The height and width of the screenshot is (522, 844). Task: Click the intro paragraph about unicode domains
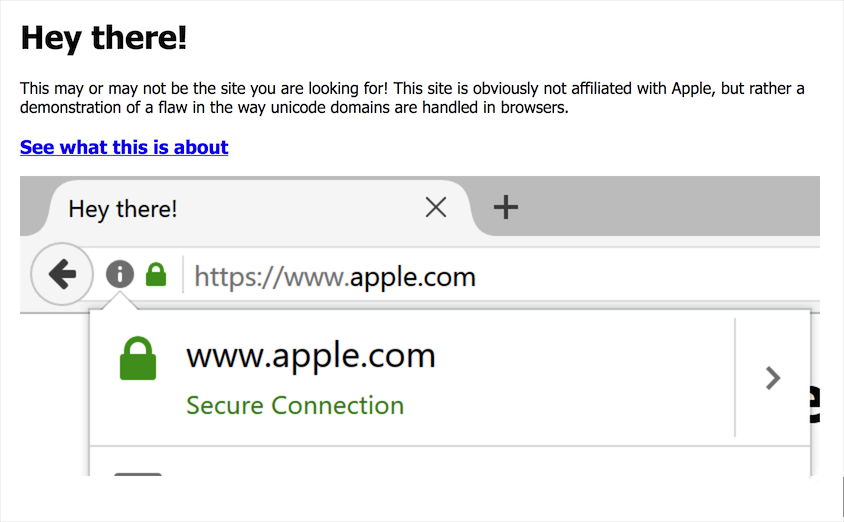click(412, 98)
